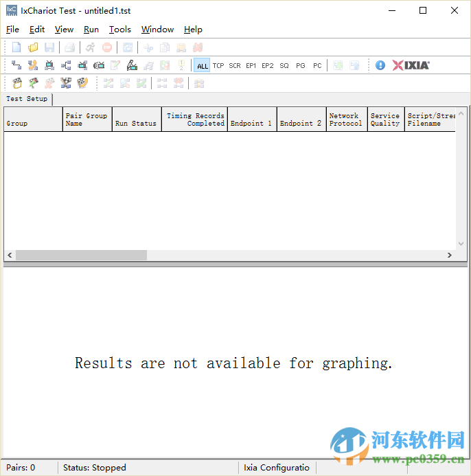471x476 pixels.
Task: Open the File menu
Action: 13,30
